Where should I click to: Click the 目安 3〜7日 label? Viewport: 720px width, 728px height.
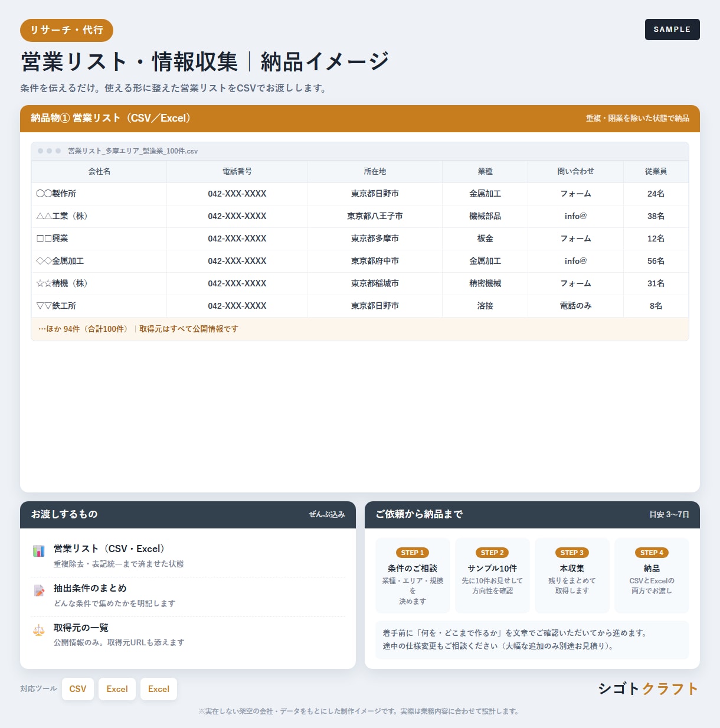pos(669,514)
